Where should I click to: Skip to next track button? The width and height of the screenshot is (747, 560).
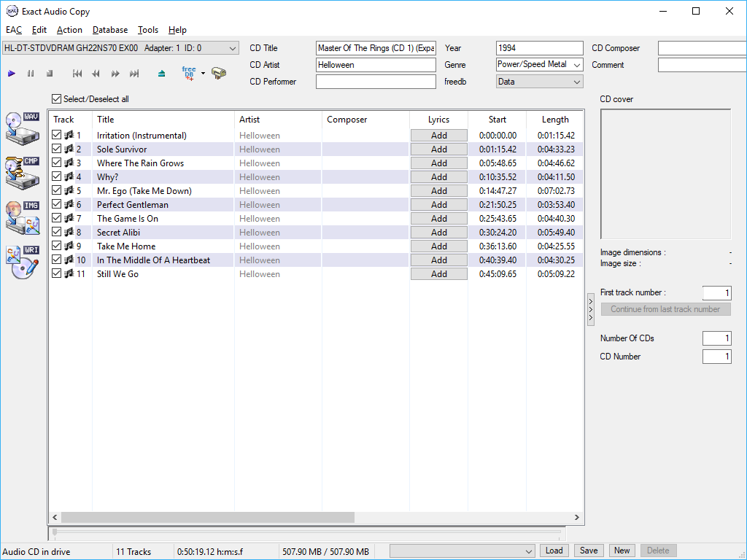(134, 74)
